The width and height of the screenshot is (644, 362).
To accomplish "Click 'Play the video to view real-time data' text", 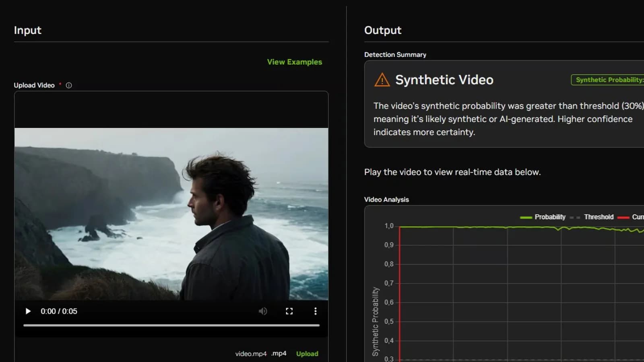I will pos(452,172).
